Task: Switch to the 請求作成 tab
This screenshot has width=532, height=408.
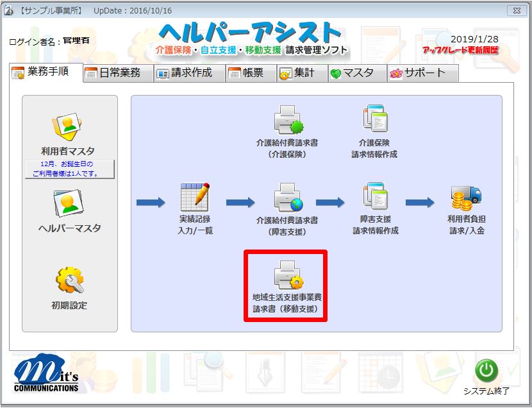Action: point(190,73)
